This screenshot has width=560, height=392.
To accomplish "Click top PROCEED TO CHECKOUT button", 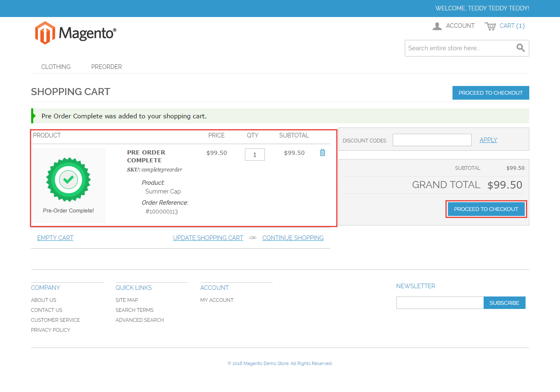I will (490, 93).
